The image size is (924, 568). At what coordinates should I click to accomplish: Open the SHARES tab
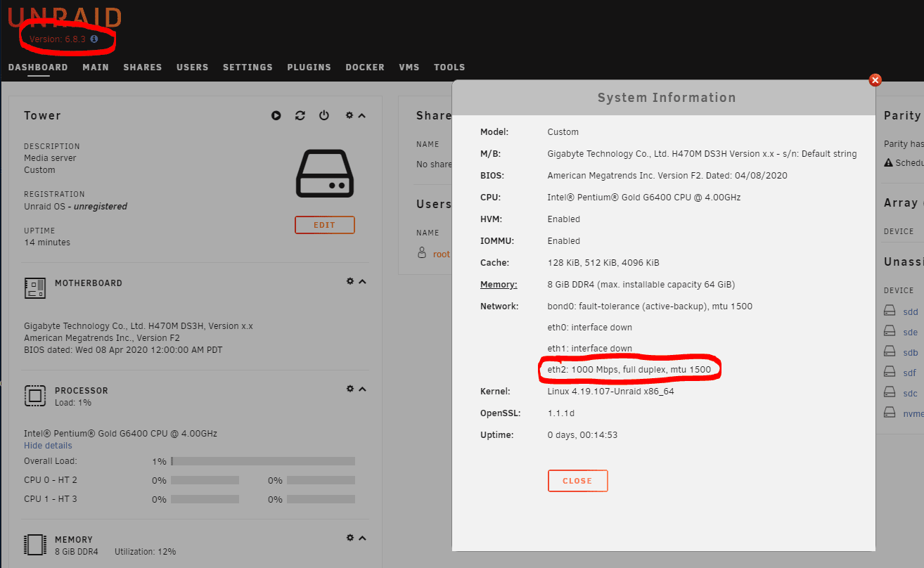[143, 67]
